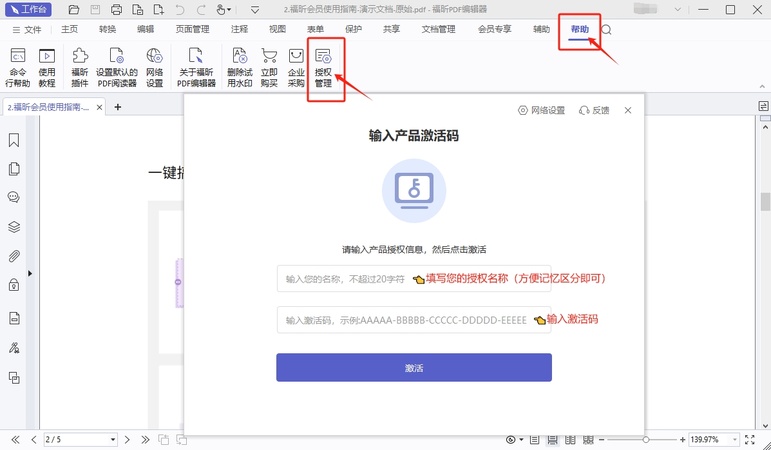
Task: Click the undo arrow icon
Action: 179,9
